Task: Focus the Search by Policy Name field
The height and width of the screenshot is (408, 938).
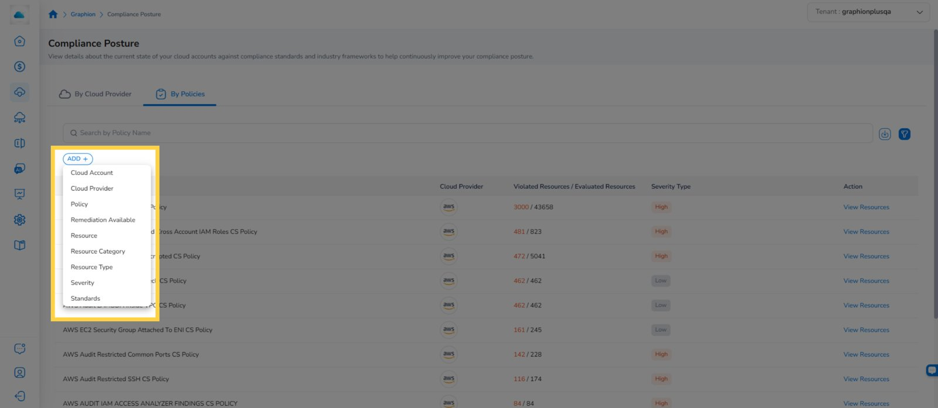Action: click(468, 133)
